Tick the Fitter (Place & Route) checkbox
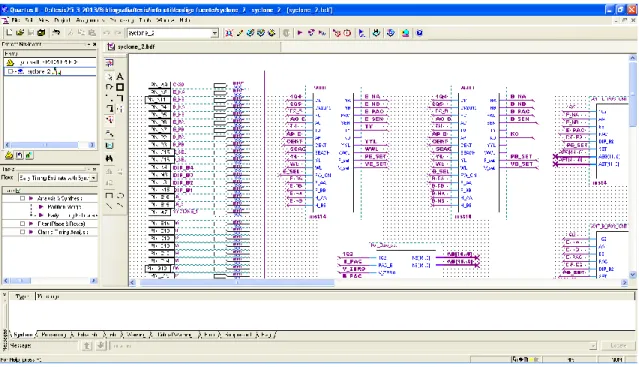 [22, 224]
